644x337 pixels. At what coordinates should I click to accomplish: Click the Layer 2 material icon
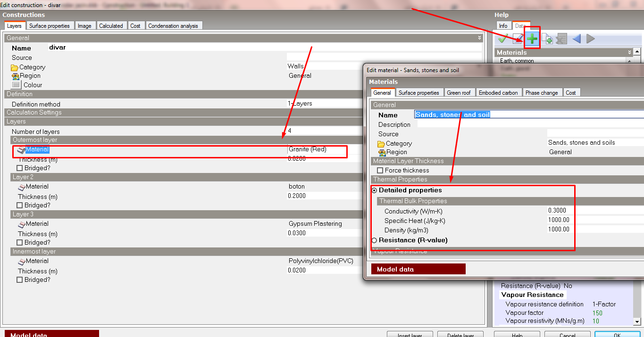21,187
